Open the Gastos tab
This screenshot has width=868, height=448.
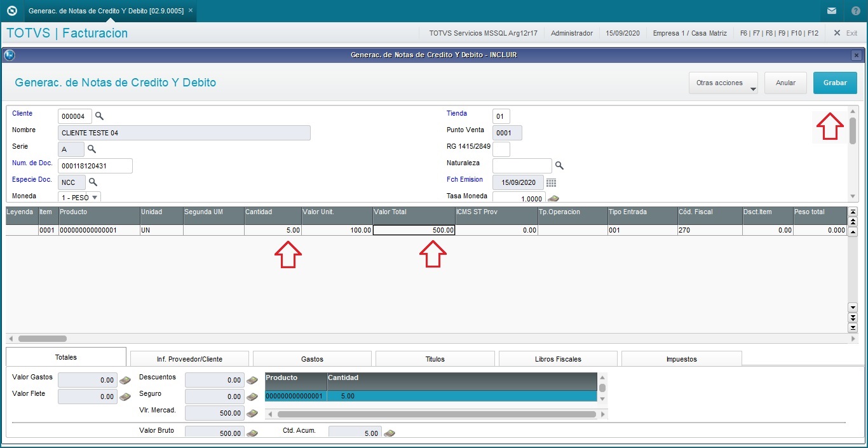[313, 359]
